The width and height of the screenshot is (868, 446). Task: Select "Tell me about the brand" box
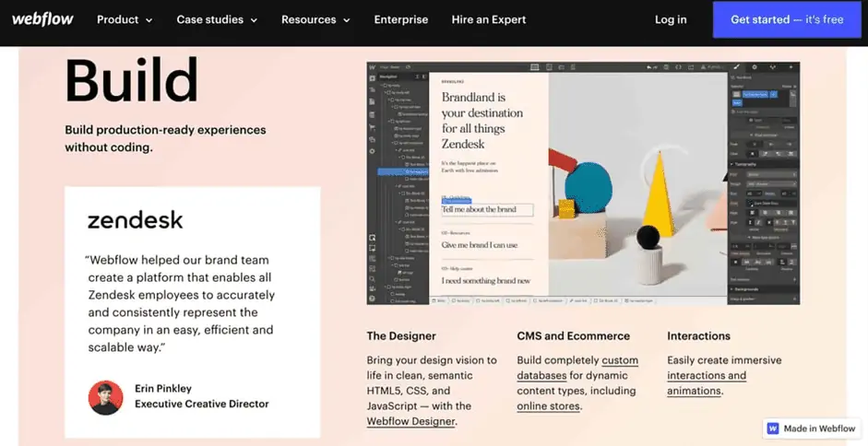coord(486,209)
